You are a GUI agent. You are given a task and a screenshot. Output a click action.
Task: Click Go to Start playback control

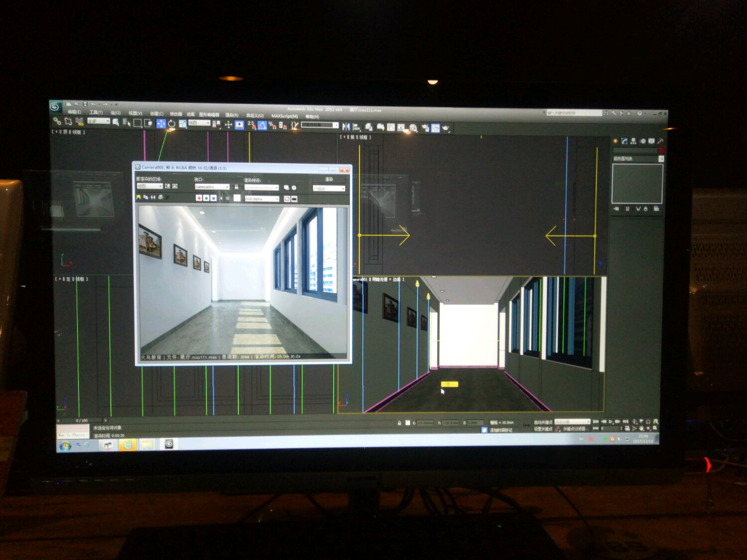596,422
